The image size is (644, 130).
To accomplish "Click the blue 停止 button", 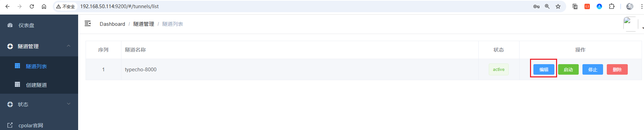I will point(593,70).
